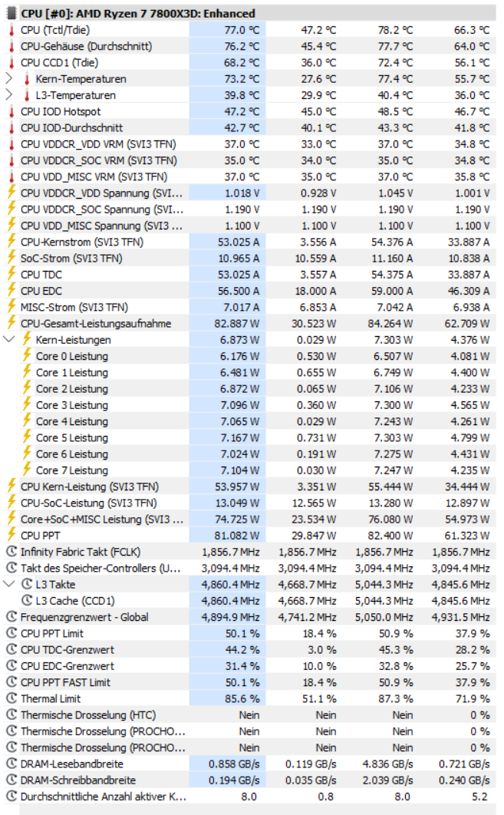Click thermometer icon beside CPU IOD Hotspot
This screenshot has height=815, width=504.
pos(12,112)
